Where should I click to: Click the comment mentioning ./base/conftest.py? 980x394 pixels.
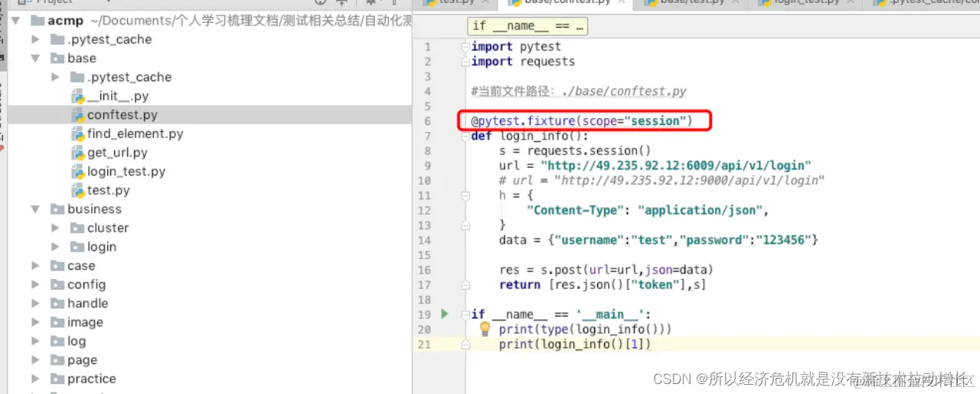(x=579, y=91)
